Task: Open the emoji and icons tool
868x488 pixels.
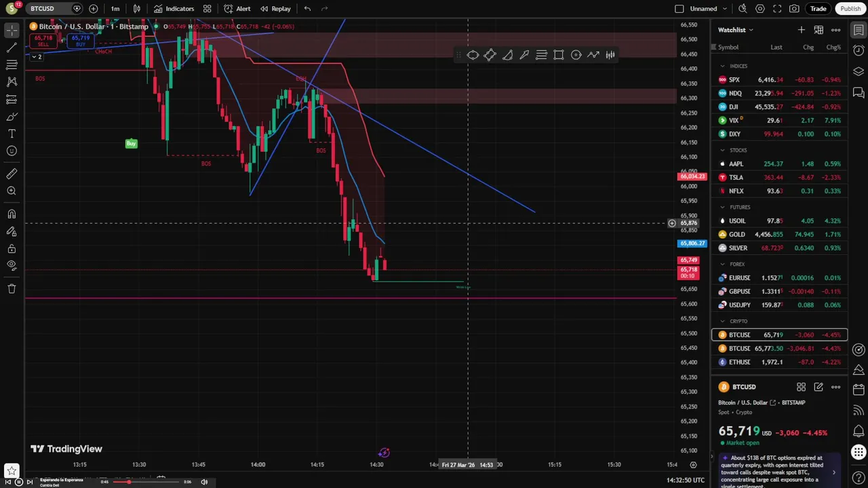Action: pos(12,150)
